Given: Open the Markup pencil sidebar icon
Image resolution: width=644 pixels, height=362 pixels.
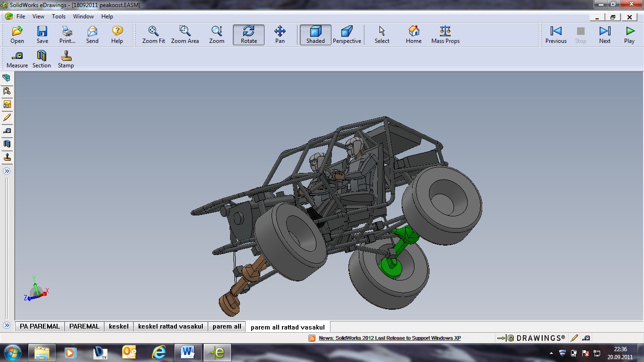Looking at the screenshot, I should click(x=7, y=117).
